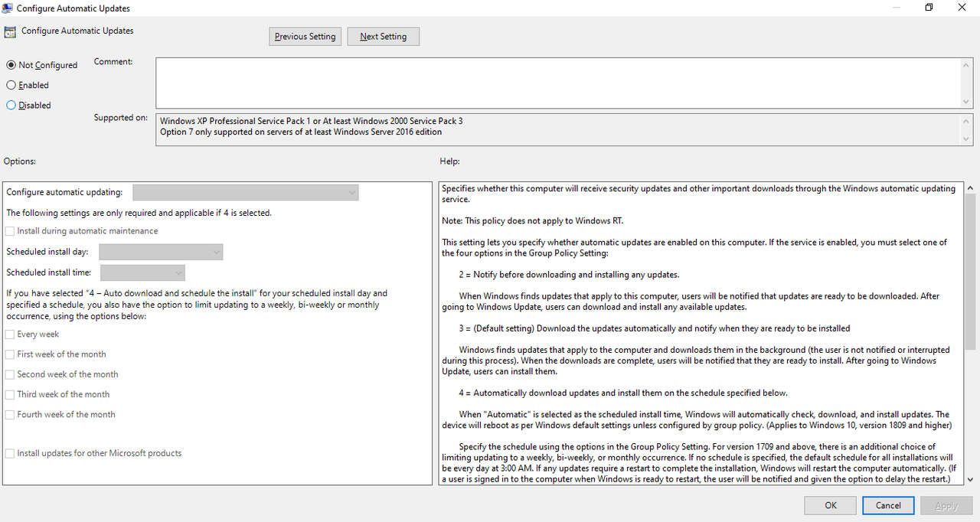
Task: Open the Scheduled install time dropdown
Action: click(143, 272)
